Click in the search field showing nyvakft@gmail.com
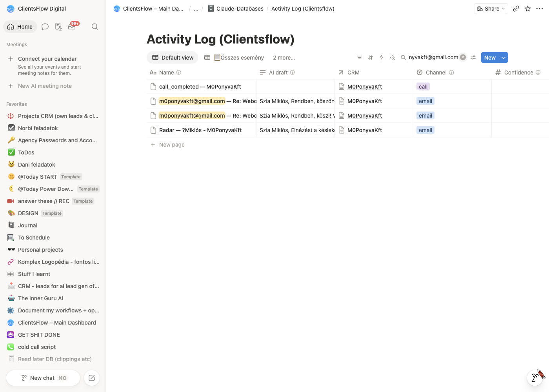549x392 pixels. 433,57
